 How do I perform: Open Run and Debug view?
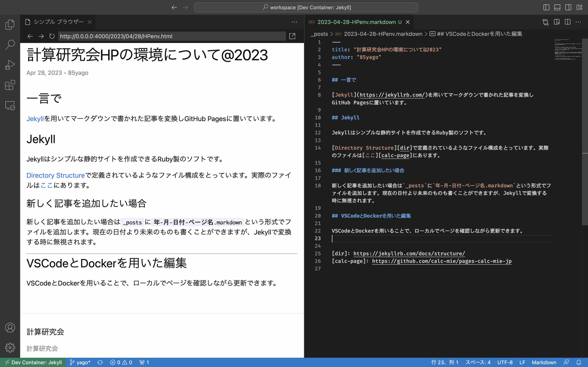[10, 65]
